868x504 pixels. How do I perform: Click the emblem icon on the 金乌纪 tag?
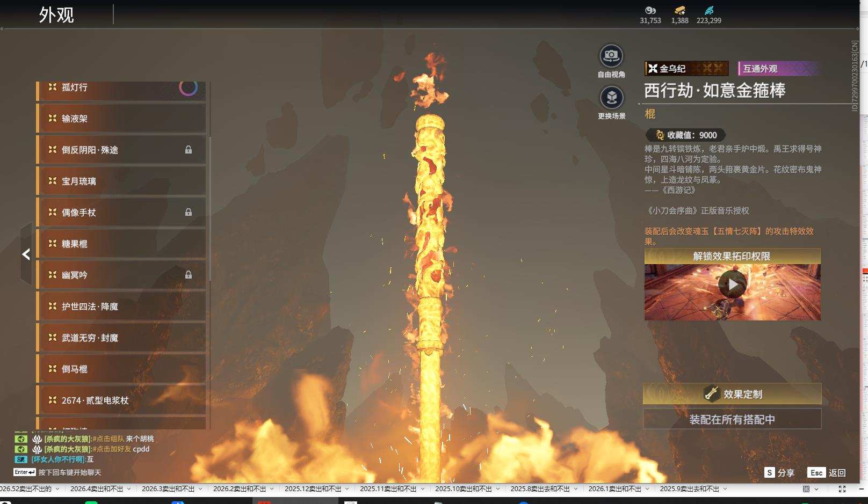coord(653,68)
